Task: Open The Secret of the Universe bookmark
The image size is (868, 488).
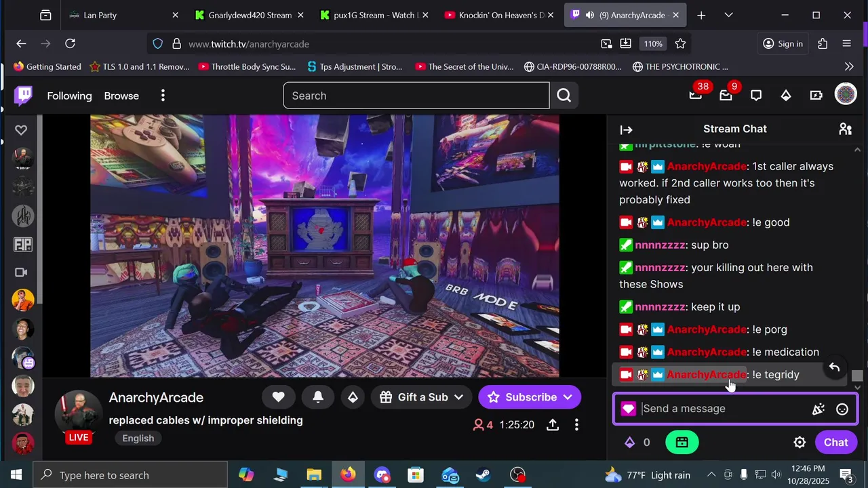Action: point(465,66)
